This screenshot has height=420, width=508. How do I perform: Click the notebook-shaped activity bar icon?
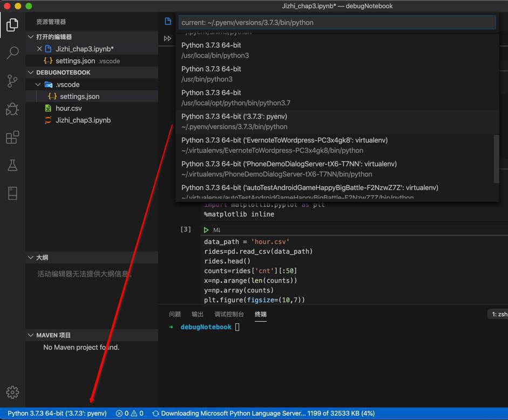click(x=12, y=193)
